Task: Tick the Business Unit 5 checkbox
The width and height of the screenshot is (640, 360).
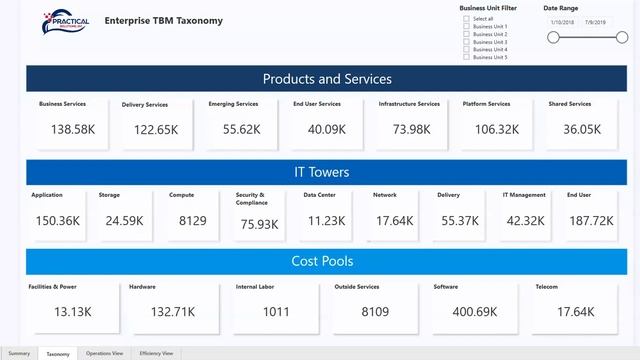Action: (466, 57)
